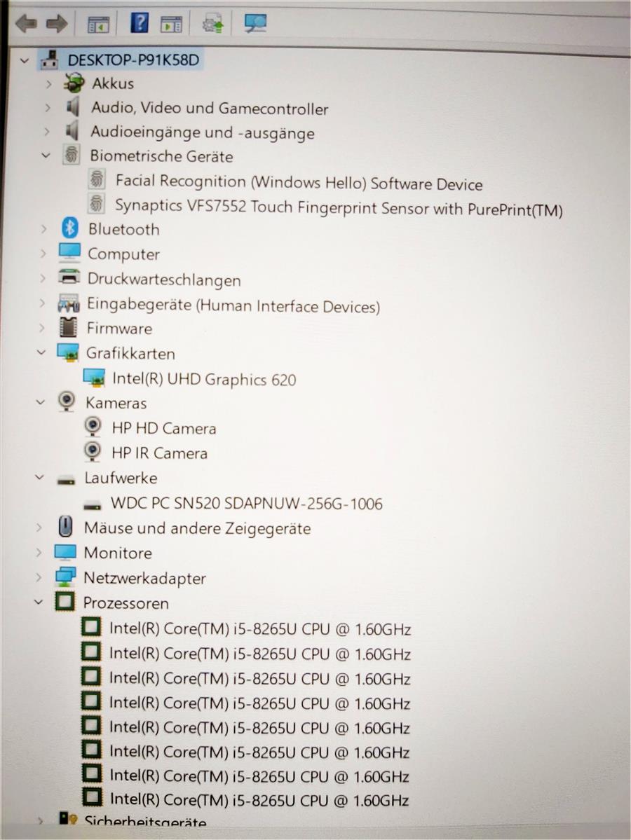The width and height of the screenshot is (631, 840).
Task: Select Facial Recognition (Windows Hello) Software Device
Action: coord(299,182)
